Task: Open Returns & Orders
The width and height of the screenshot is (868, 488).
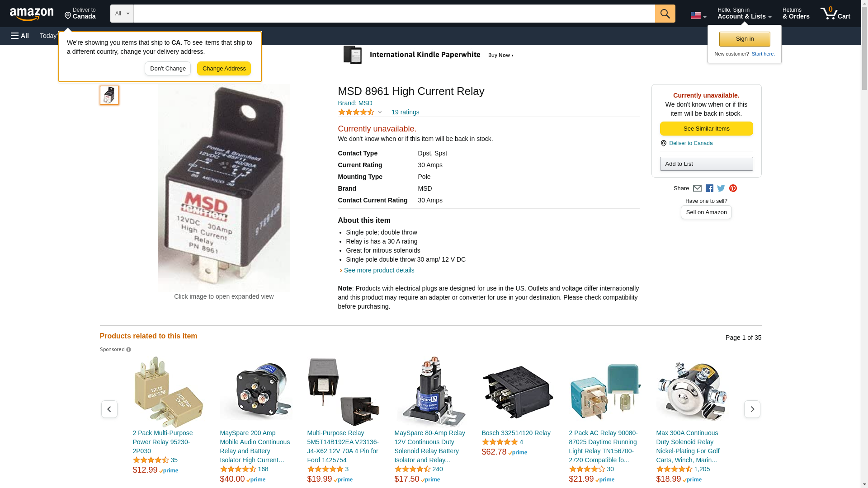Action: [796, 14]
